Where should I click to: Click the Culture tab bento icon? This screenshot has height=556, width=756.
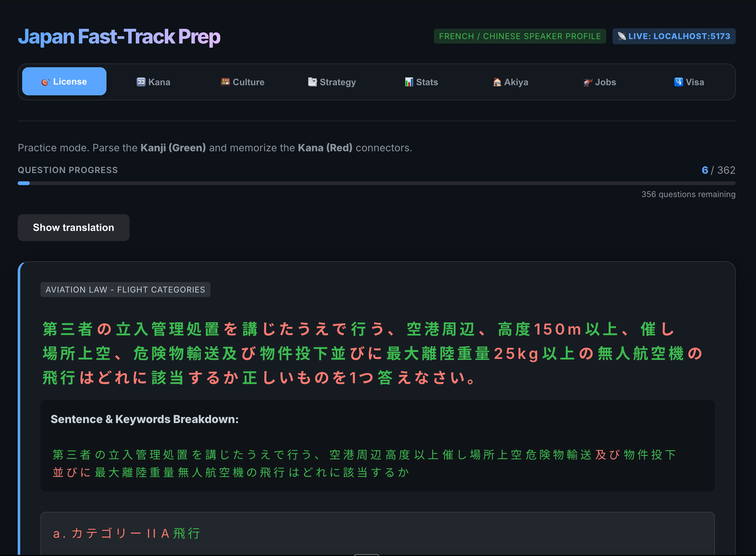point(226,82)
